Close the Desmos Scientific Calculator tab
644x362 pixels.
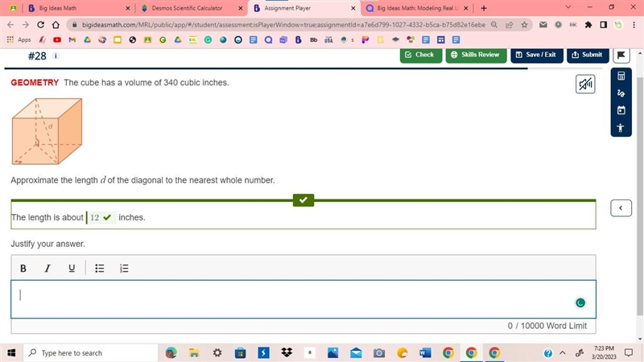tap(240, 8)
